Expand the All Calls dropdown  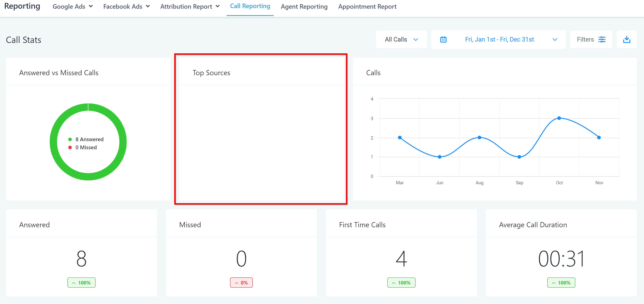[x=401, y=40]
